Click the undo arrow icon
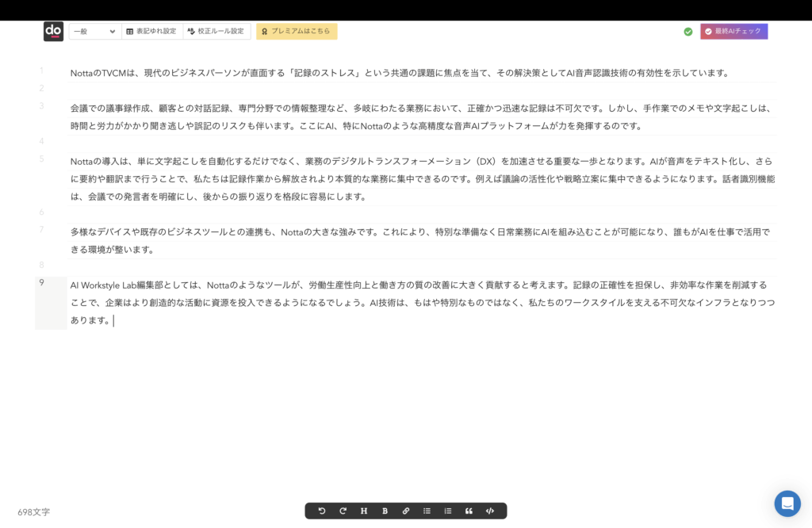 [x=322, y=511]
